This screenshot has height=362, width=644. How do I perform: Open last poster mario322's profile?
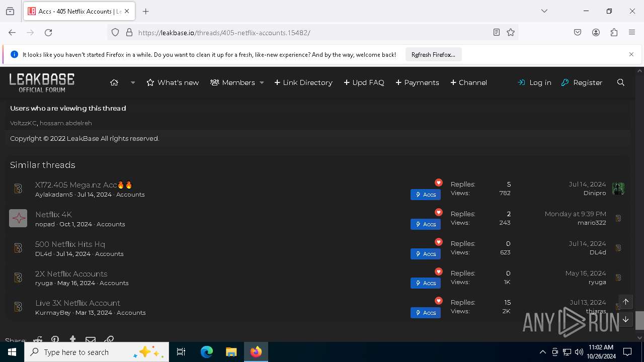point(592,222)
